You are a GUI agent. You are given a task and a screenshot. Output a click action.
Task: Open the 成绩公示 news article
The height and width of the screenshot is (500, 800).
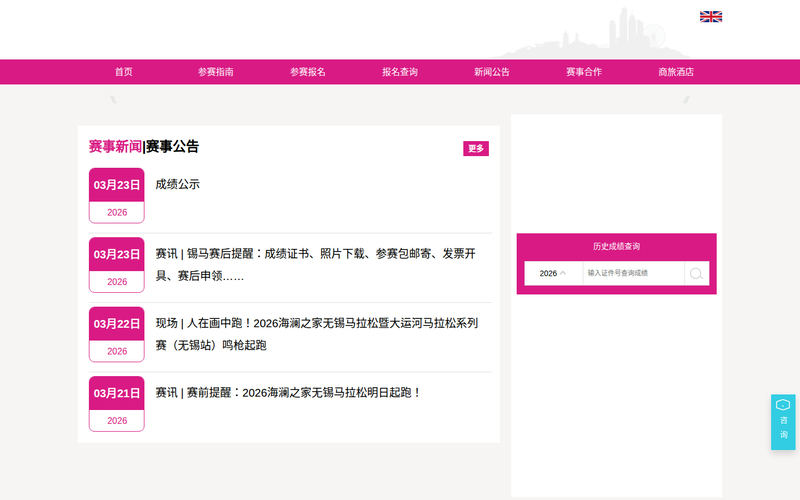[178, 184]
